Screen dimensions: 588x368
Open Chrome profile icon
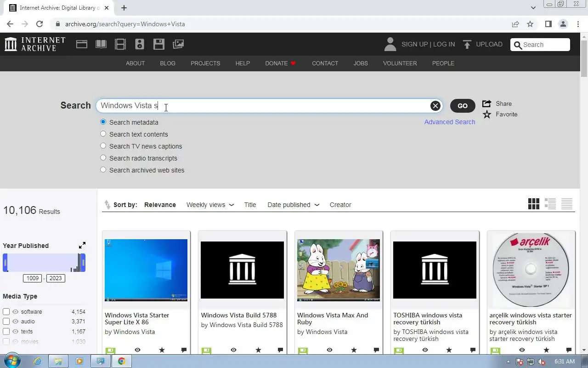(x=563, y=24)
